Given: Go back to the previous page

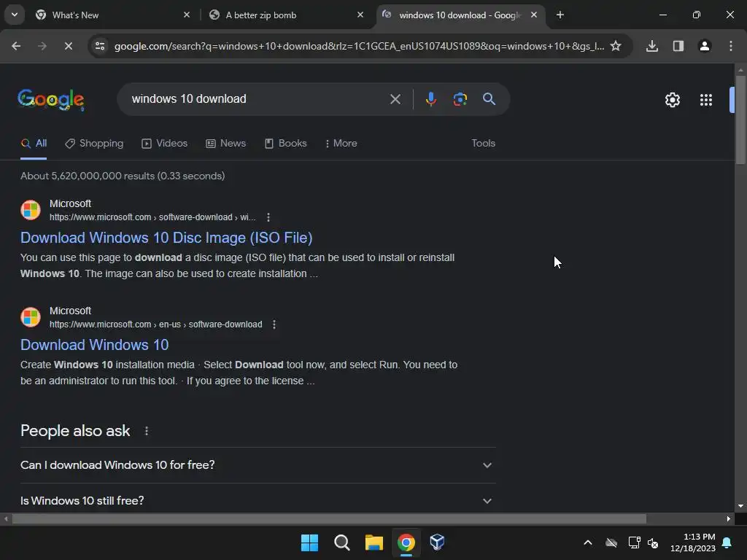Looking at the screenshot, I should (16, 46).
